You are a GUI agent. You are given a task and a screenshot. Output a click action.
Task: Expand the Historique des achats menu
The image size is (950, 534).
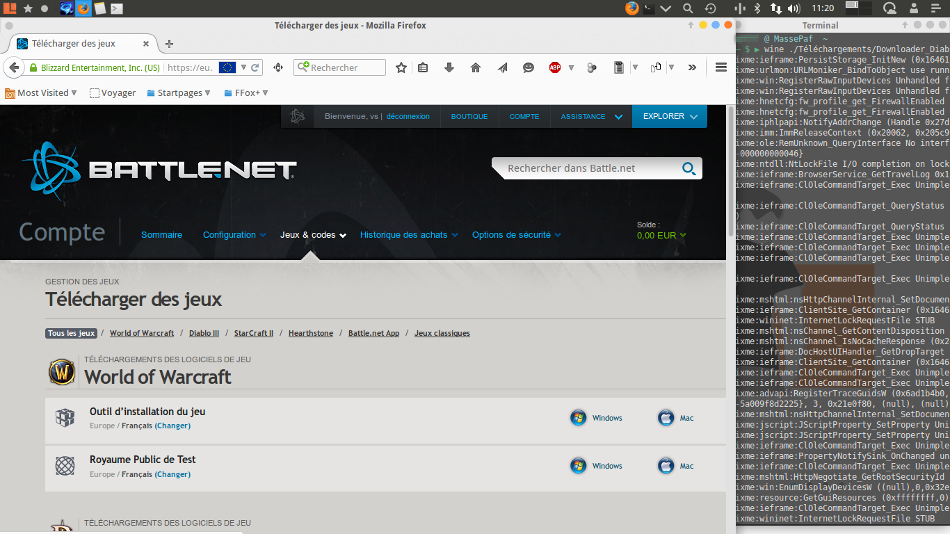coord(408,235)
